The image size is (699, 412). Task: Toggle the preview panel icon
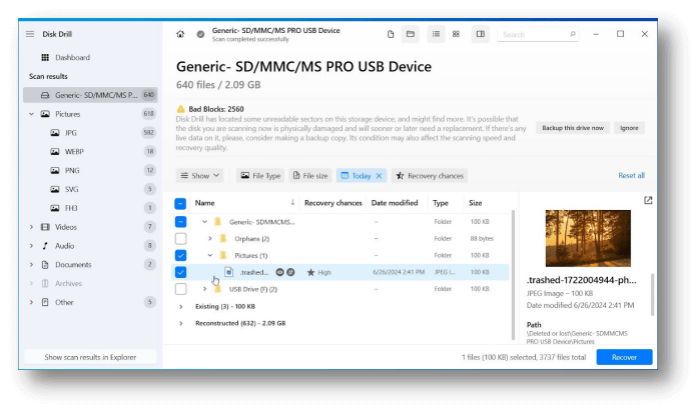pyautogui.click(x=480, y=34)
